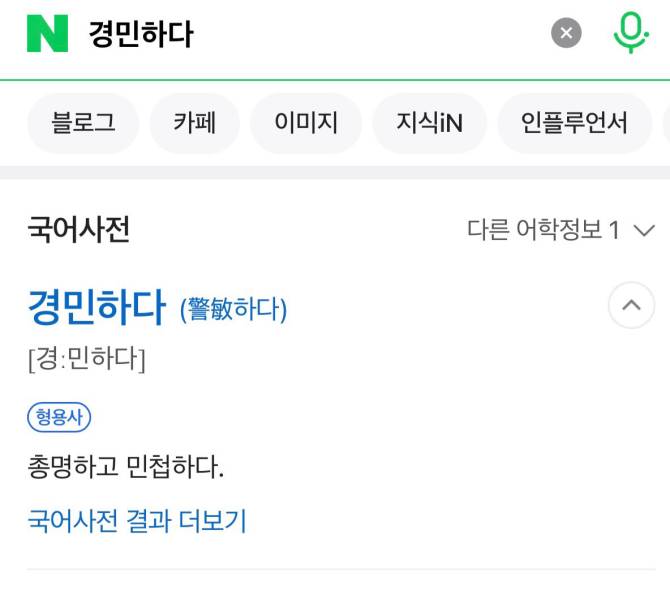Click the down chevron beside 다른 어학정보 1
670x590 pixels.
coord(644,231)
